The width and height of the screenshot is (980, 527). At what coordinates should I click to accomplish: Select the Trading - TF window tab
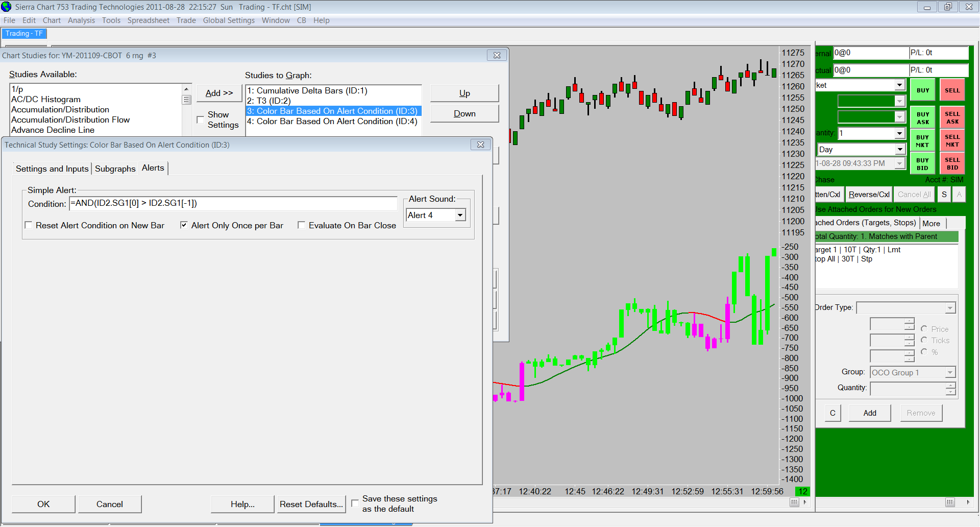point(24,33)
